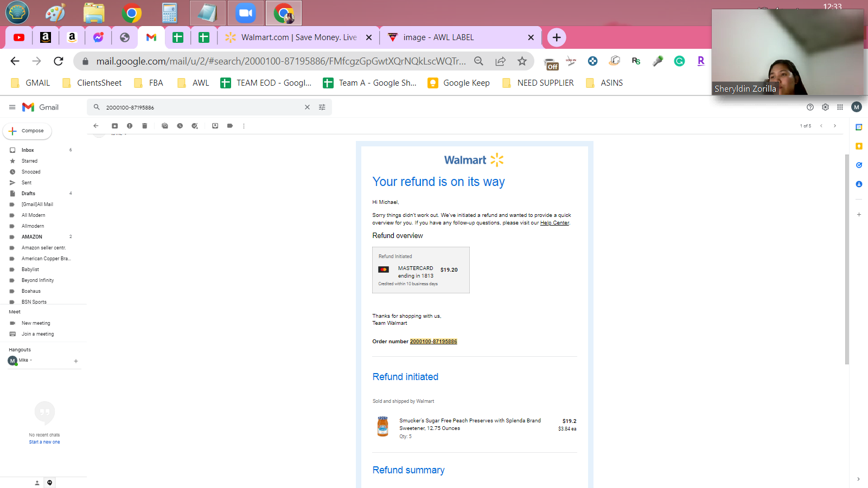Delete this email

[x=144, y=126]
